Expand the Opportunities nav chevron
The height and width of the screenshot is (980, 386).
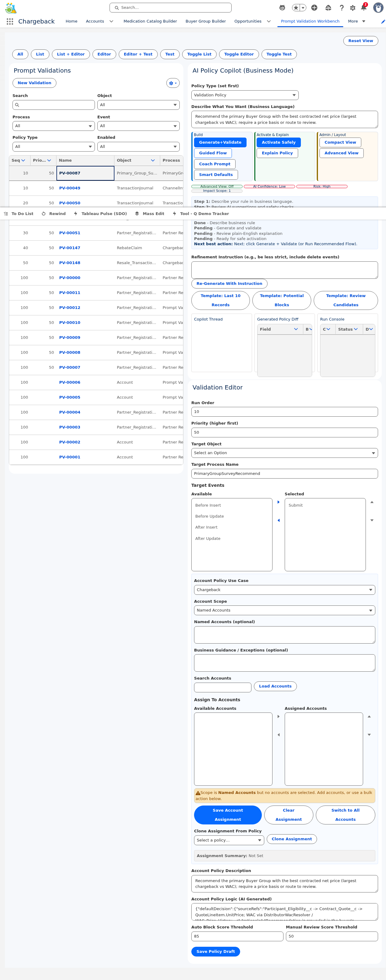pyautogui.click(x=269, y=22)
